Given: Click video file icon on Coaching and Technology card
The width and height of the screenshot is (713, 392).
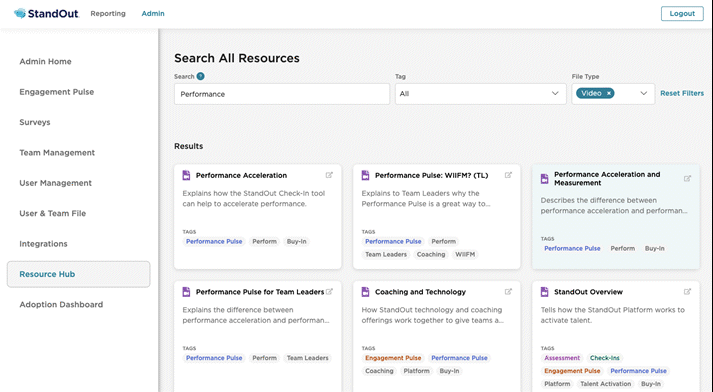Looking at the screenshot, I should pyautogui.click(x=365, y=292).
